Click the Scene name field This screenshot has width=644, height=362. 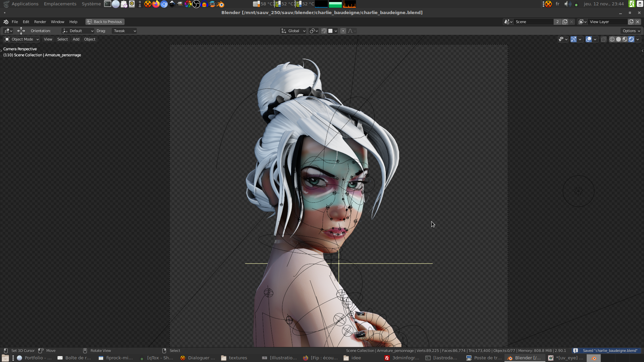coord(533,22)
